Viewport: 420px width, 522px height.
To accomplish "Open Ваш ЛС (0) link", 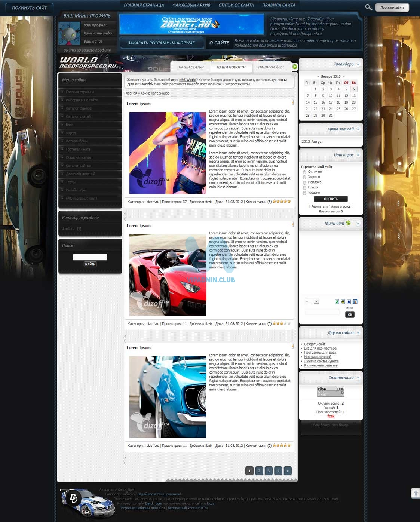I will [x=93, y=42].
